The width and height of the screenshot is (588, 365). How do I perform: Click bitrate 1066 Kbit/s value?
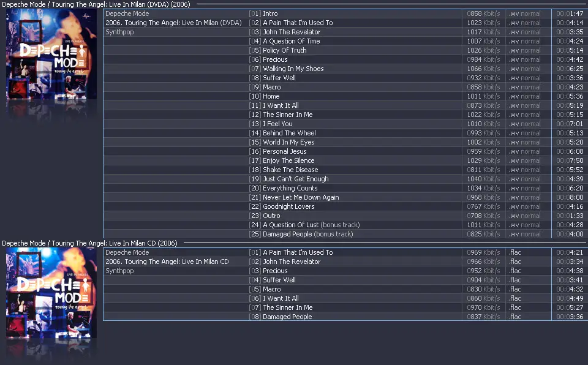point(483,69)
